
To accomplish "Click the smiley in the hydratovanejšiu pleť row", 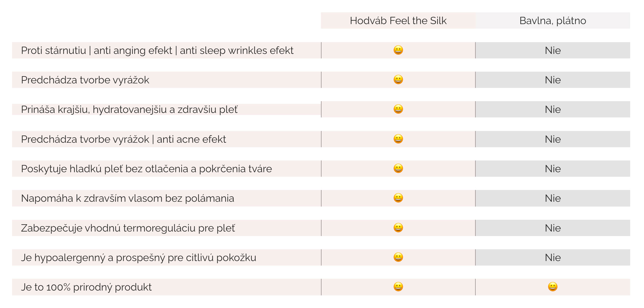I will (x=398, y=109).
